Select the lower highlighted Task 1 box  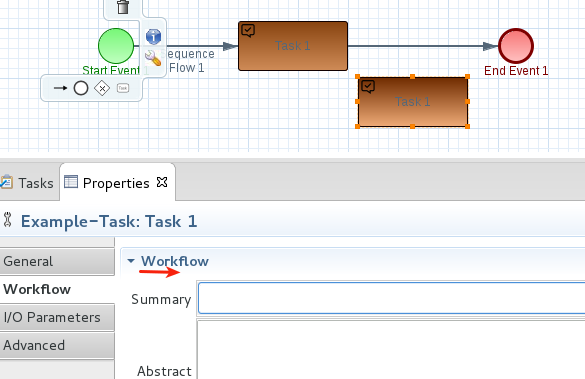click(412, 101)
